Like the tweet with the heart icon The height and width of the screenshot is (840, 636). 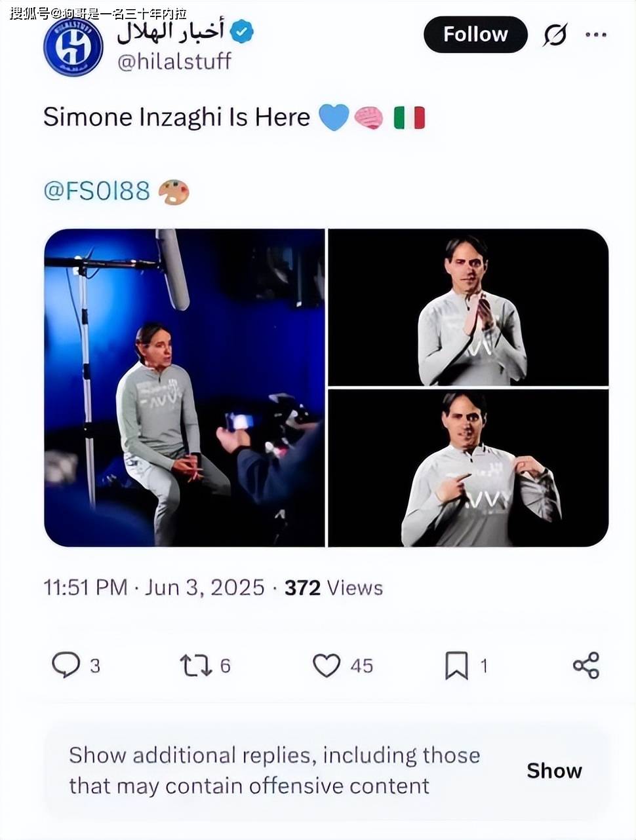[327, 666]
